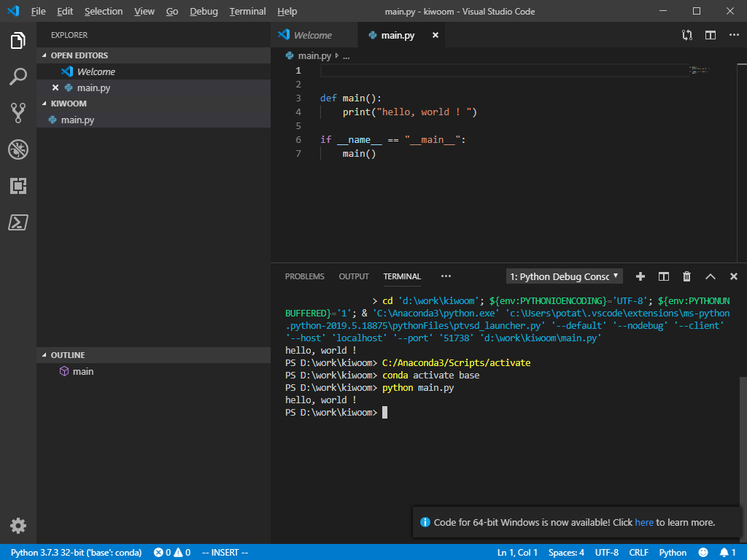Select main.py under KIWOOM folder
Viewport: 747px width, 560px height.
153,120
